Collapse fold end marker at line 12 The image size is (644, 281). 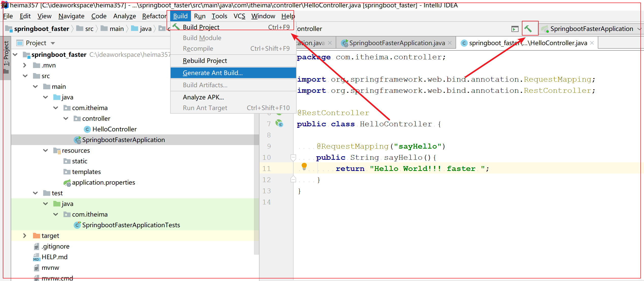[293, 179]
